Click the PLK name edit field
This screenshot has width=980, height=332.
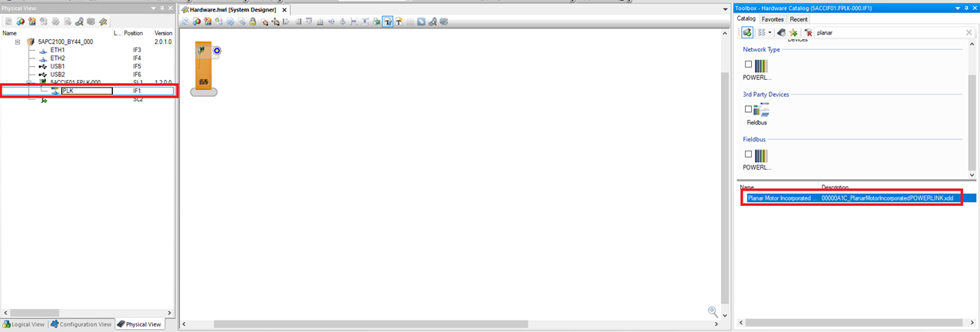87,91
